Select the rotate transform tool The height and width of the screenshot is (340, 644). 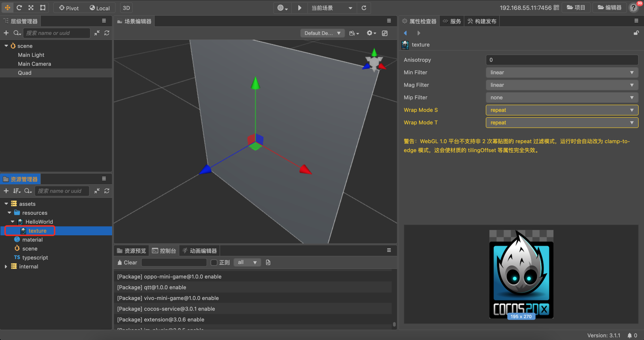[x=19, y=8]
